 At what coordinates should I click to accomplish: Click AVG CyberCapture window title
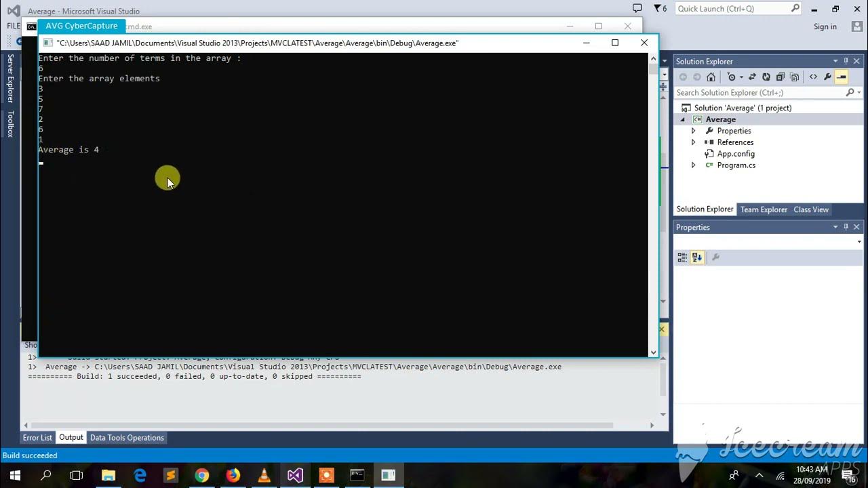point(81,26)
